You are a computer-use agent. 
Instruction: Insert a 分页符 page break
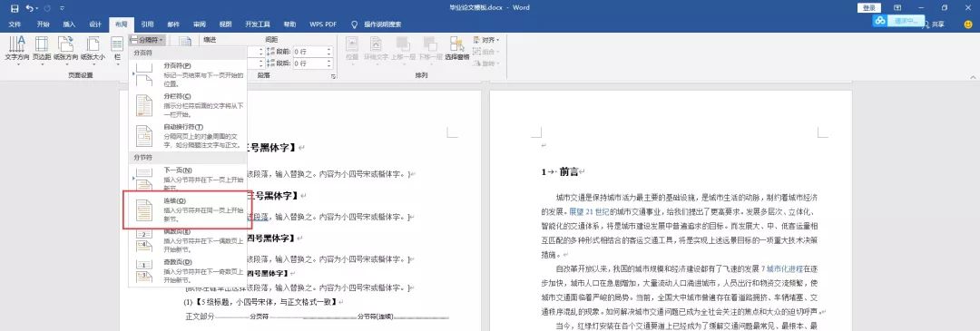[x=188, y=73]
